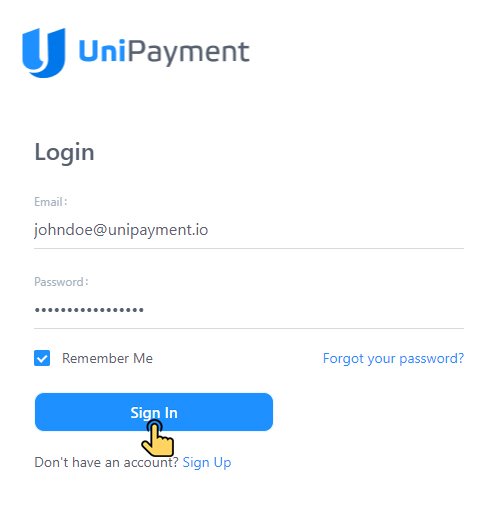Click the yellow hand pointer icon

point(158,438)
